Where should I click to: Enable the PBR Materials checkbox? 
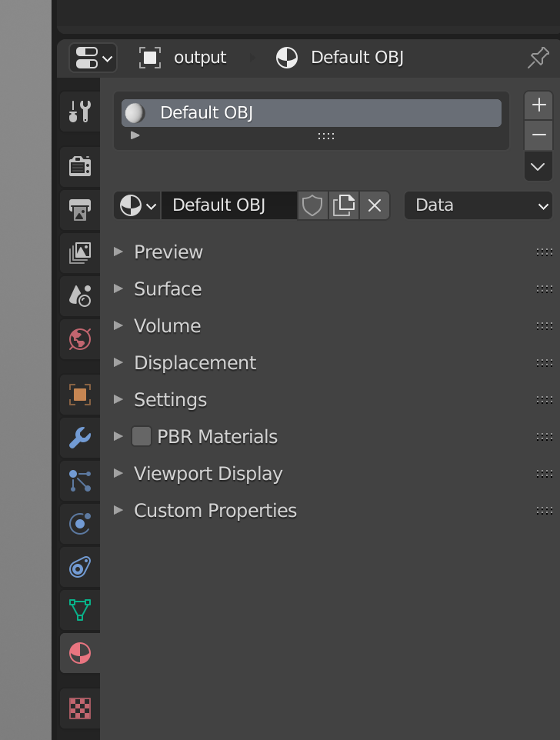point(142,437)
